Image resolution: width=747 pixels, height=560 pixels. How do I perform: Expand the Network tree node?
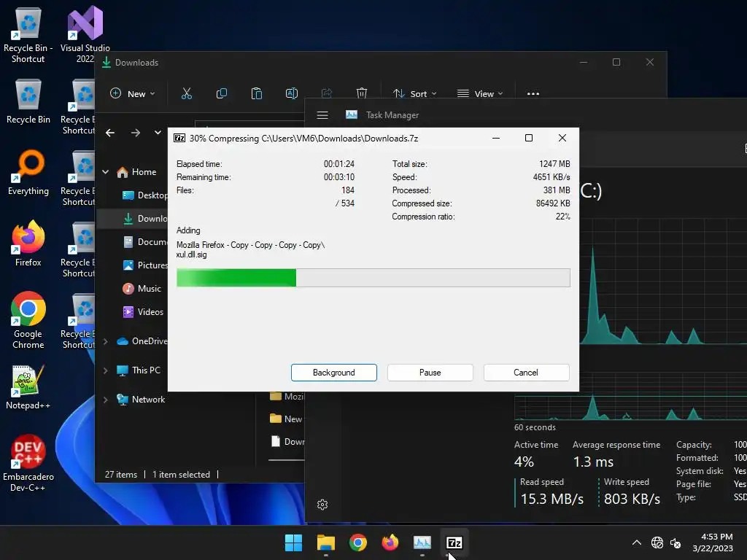coord(105,400)
